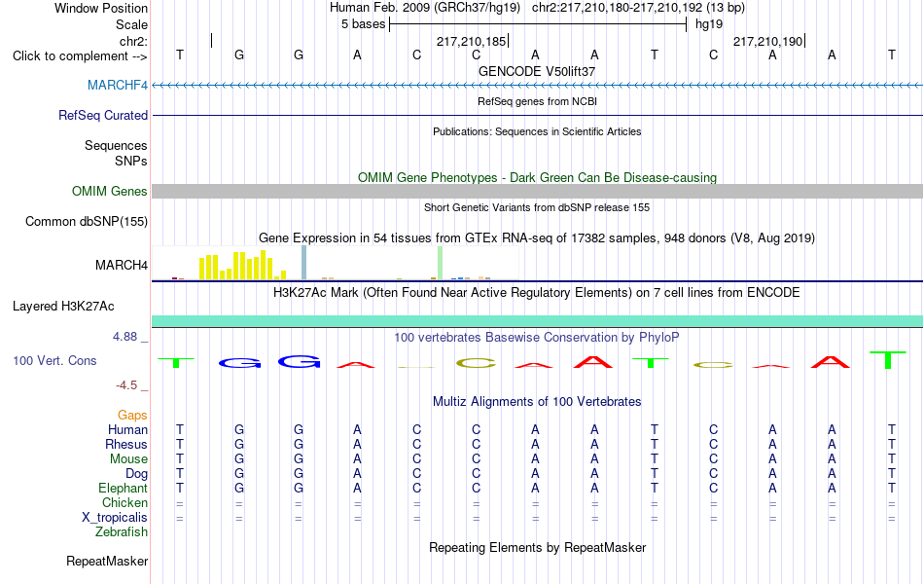Click the H3K27Ac Mark track title
The image size is (924, 584).
(537, 293)
